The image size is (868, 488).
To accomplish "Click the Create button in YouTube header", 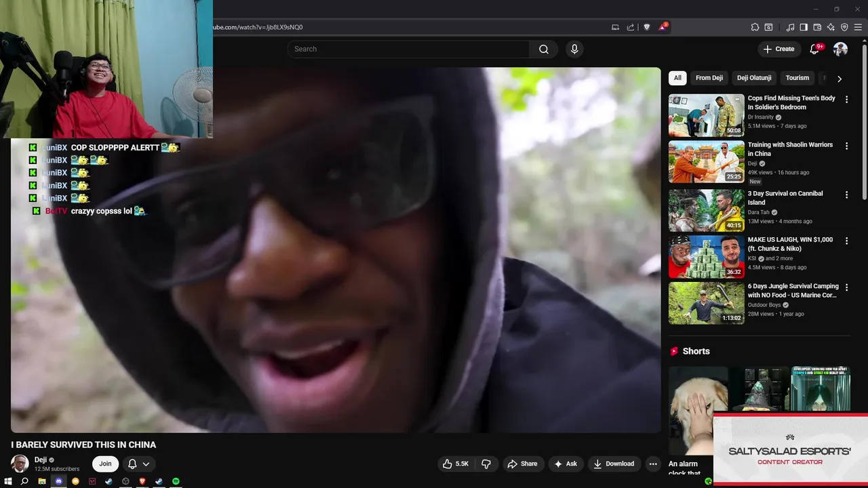I will coord(778,49).
